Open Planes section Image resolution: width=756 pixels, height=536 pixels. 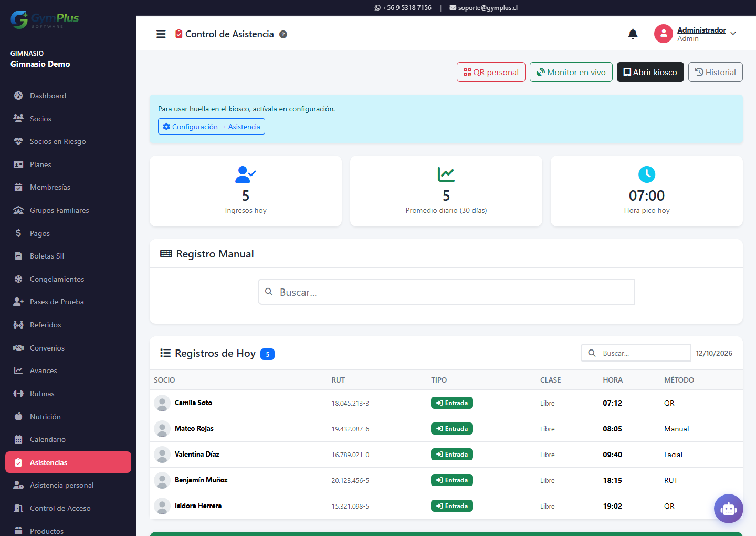68,164
